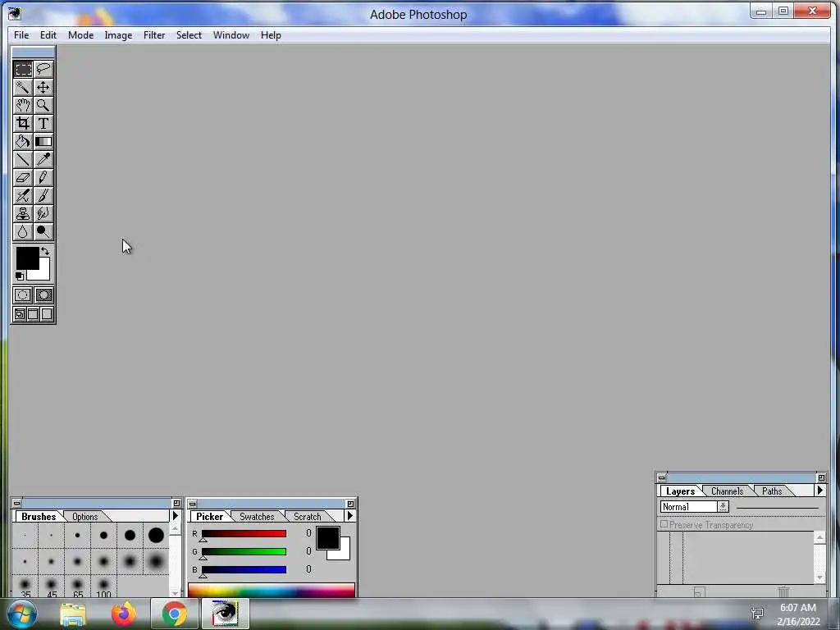
Task: Open the Brushes palette control box
Action: click(17, 504)
